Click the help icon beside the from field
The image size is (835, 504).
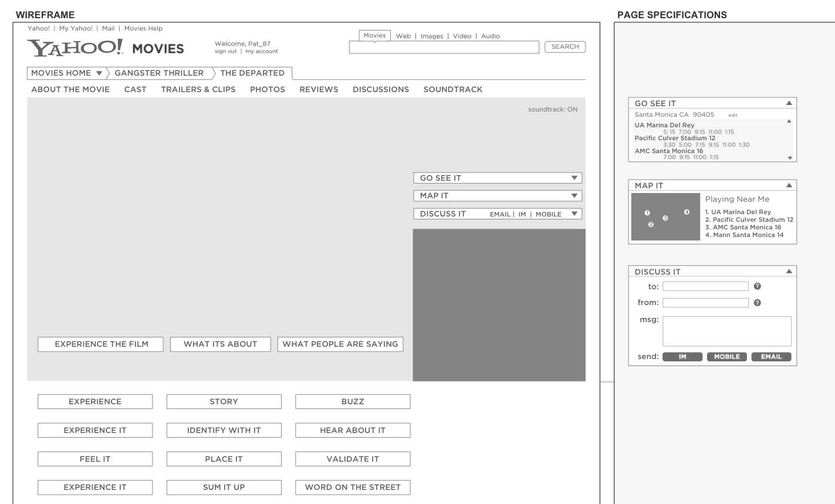click(x=757, y=303)
